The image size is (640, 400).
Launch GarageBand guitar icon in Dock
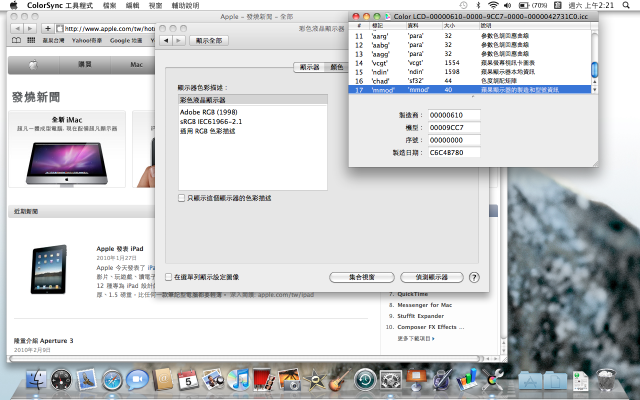pos(340,379)
